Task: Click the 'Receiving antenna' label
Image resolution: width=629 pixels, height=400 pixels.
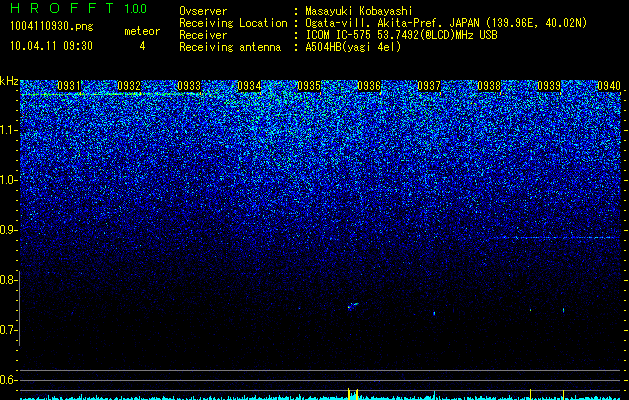Action: (230, 47)
